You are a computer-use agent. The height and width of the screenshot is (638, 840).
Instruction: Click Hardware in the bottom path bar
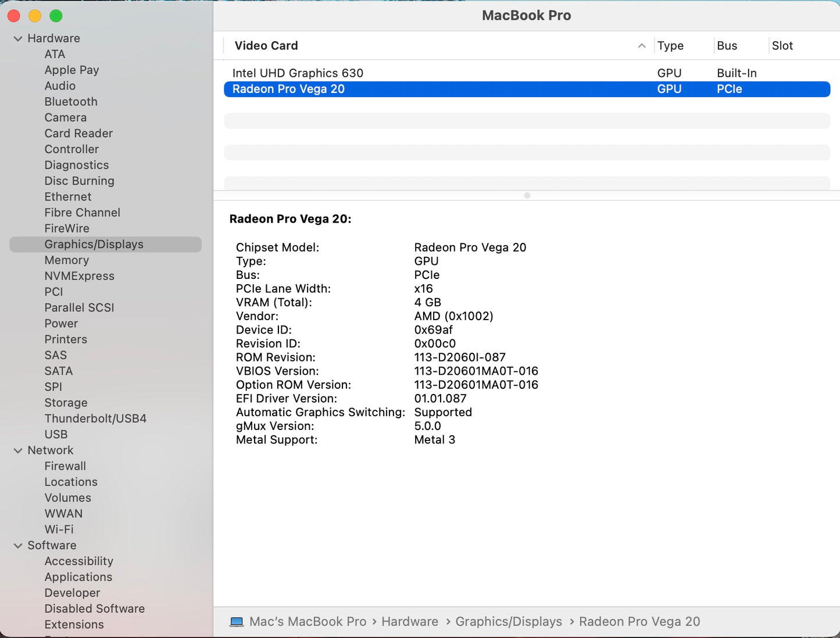(409, 622)
